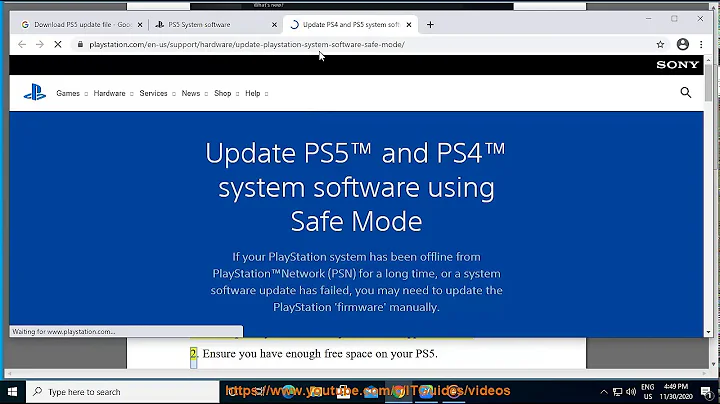
Task: Expand the Games navigation menu
Action: (x=72, y=93)
